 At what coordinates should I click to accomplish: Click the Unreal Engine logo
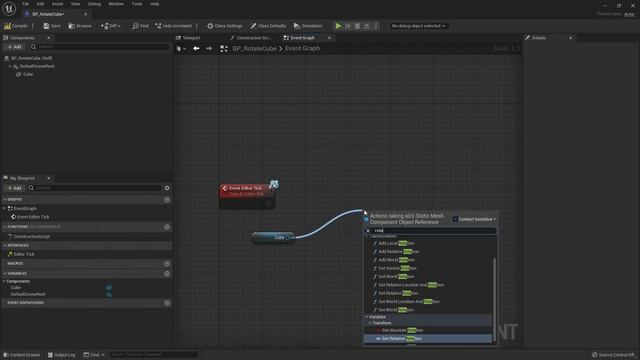[9, 8]
